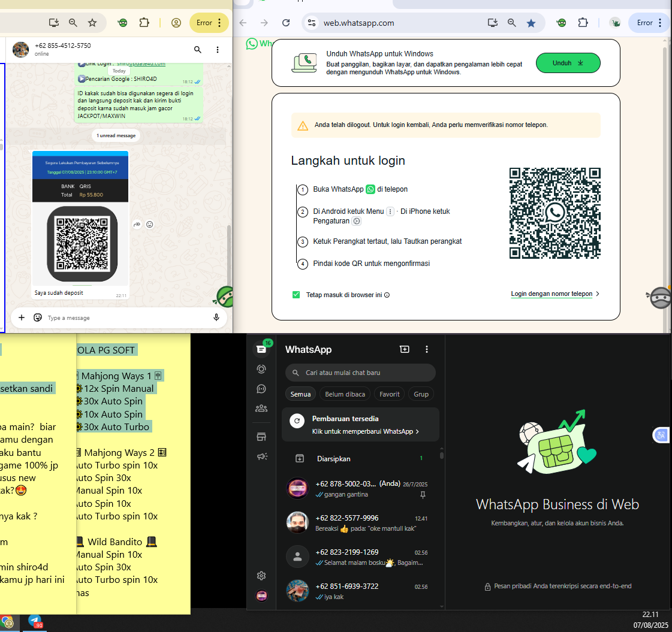This screenshot has width=672, height=632.
Task: Reload the web.whatsapp.com page
Action: (x=286, y=23)
